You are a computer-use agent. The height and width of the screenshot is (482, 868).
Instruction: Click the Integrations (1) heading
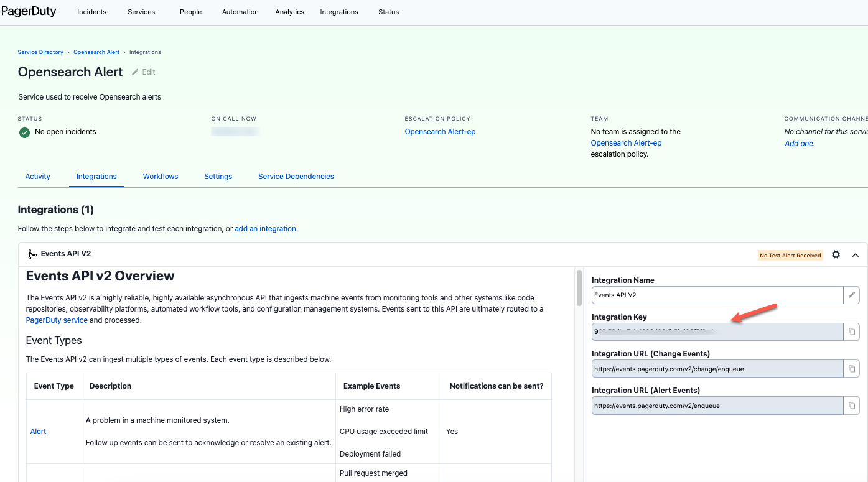pyautogui.click(x=57, y=210)
